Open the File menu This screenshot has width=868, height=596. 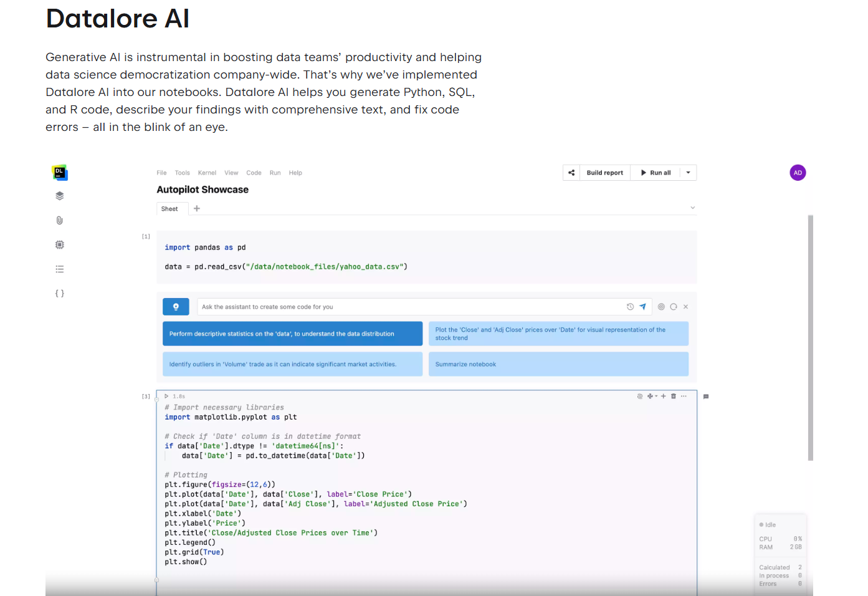click(161, 173)
